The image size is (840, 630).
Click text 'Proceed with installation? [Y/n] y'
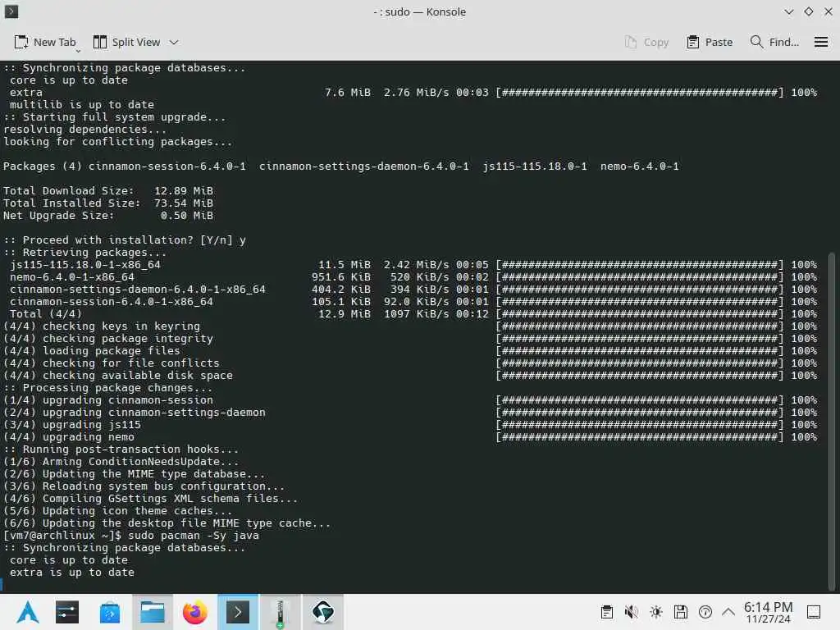134,240
